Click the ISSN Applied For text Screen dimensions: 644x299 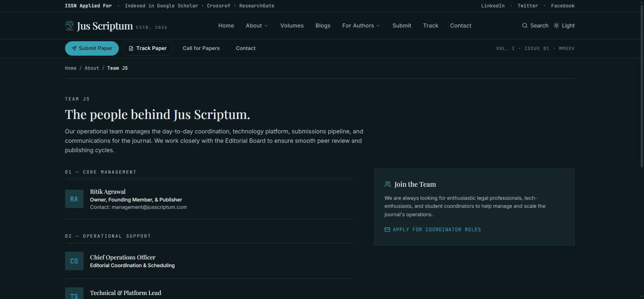coord(88,6)
